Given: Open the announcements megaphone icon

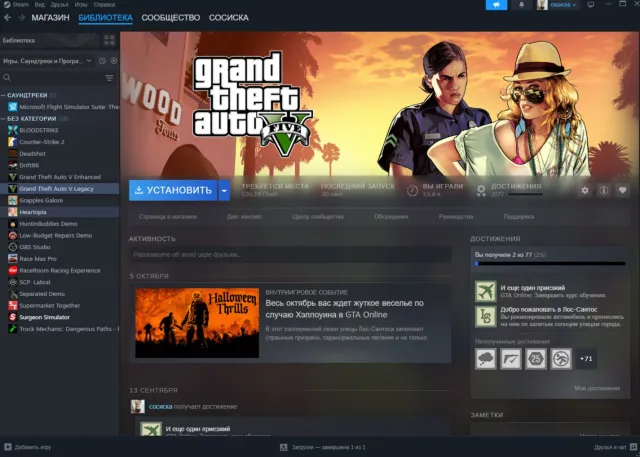Looking at the screenshot, I should [x=496, y=5].
